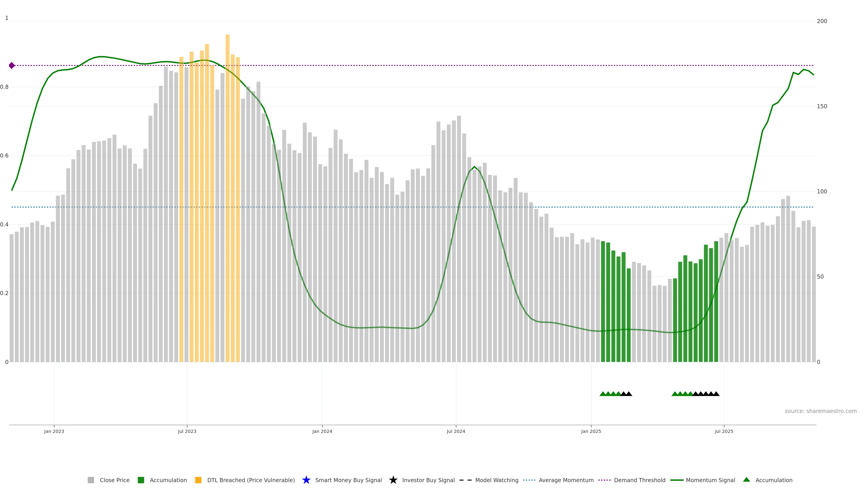This screenshot has height=488, width=868.
Task: Click the orange DTL Breached legend swatch
Action: pyautogui.click(x=198, y=480)
